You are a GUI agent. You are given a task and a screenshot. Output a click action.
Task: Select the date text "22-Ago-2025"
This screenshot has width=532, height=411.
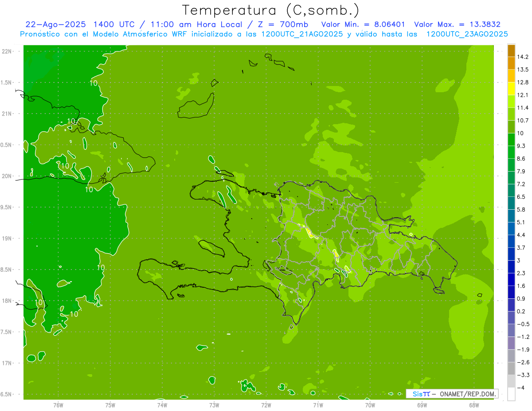pyautogui.click(x=55, y=24)
